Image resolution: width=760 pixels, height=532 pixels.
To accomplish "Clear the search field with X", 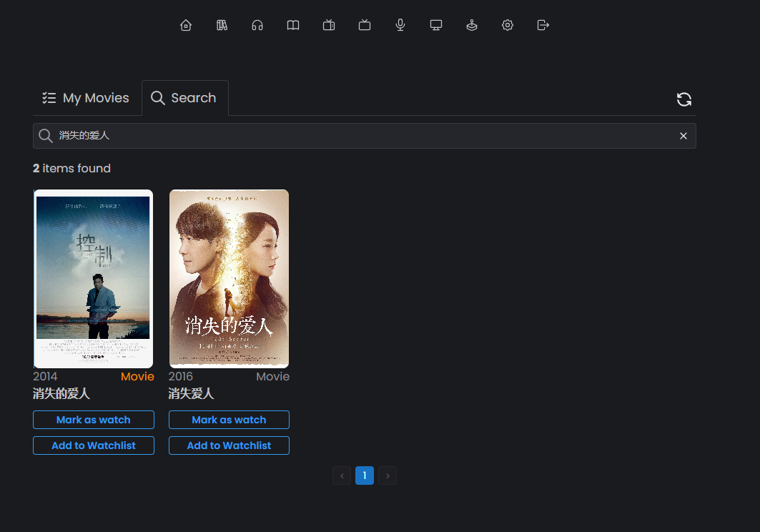I will (x=683, y=136).
